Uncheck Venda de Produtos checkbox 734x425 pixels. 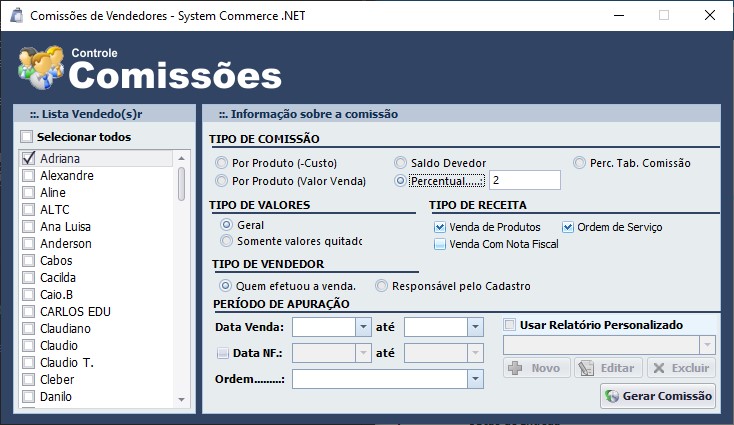[x=440, y=227]
